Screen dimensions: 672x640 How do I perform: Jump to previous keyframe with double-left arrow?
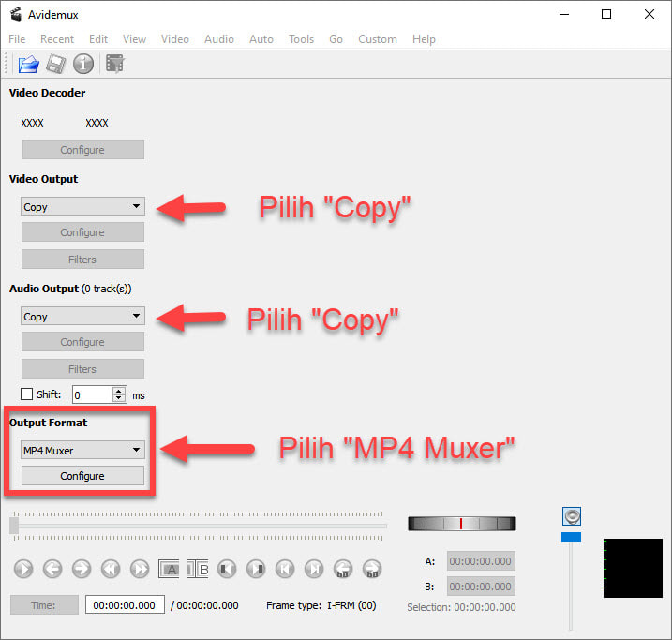coord(111,569)
